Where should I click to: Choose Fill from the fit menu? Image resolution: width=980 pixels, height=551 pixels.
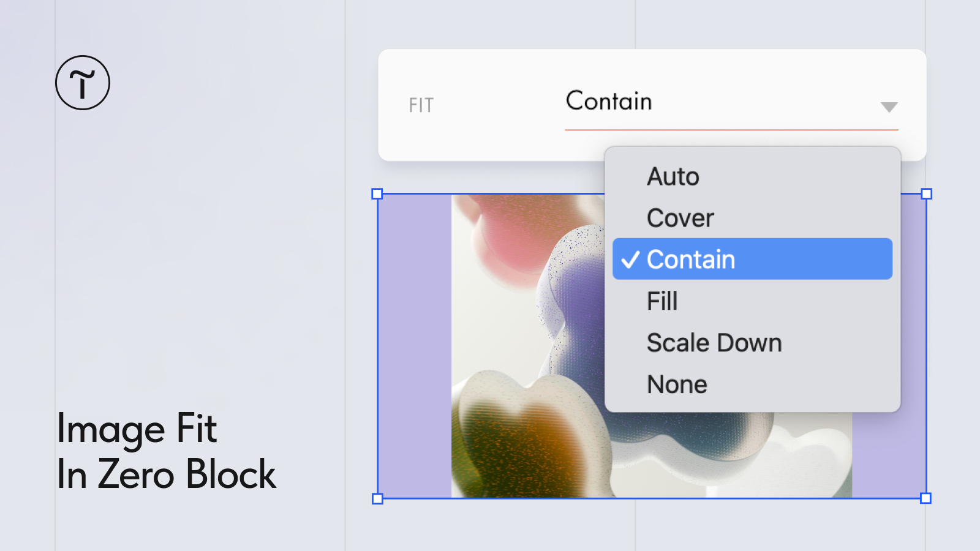click(752, 301)
